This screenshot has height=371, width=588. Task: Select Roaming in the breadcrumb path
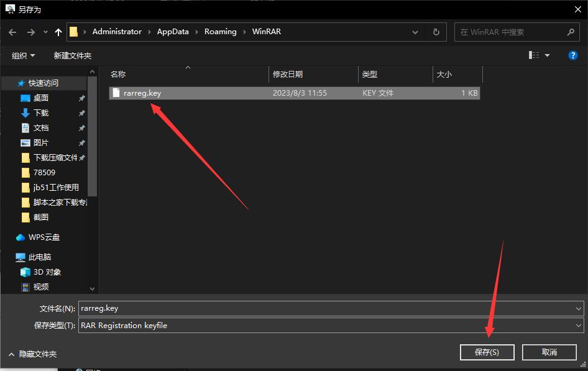coord(221,32)
